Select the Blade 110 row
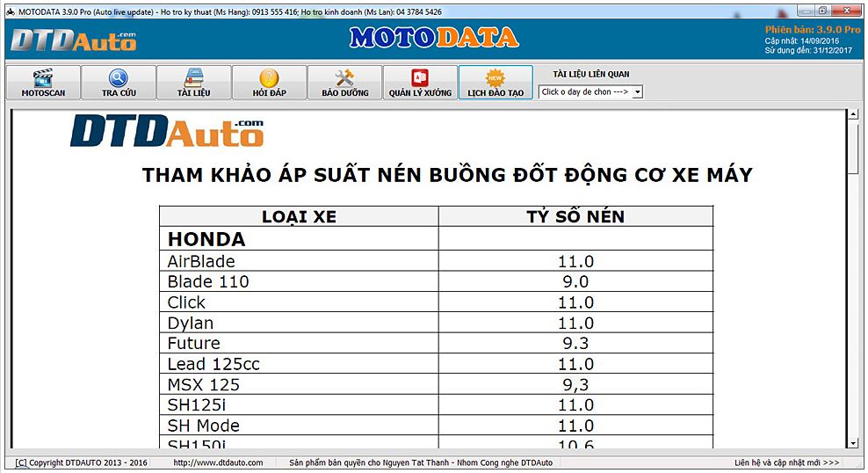868x473 pixels. [x=437, y=281]
